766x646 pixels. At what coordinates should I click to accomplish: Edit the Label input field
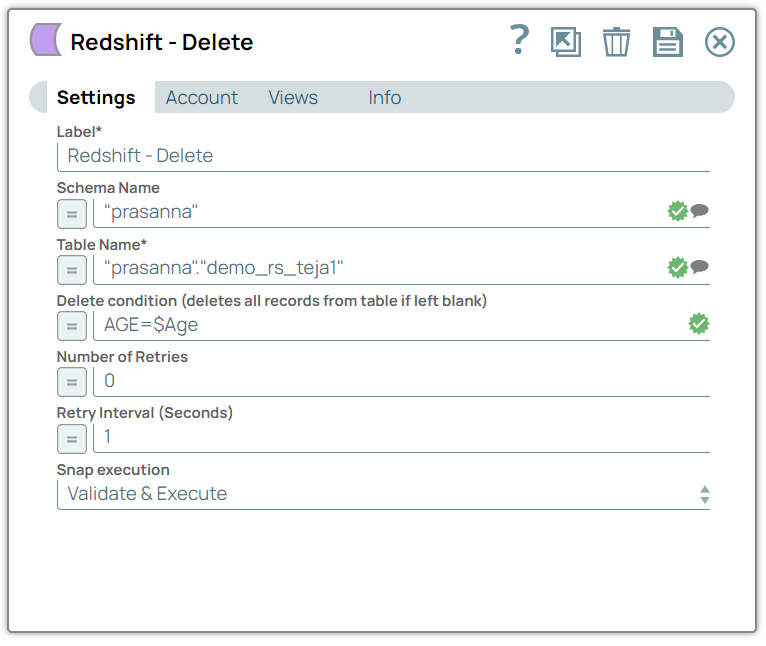pos(383,157)
